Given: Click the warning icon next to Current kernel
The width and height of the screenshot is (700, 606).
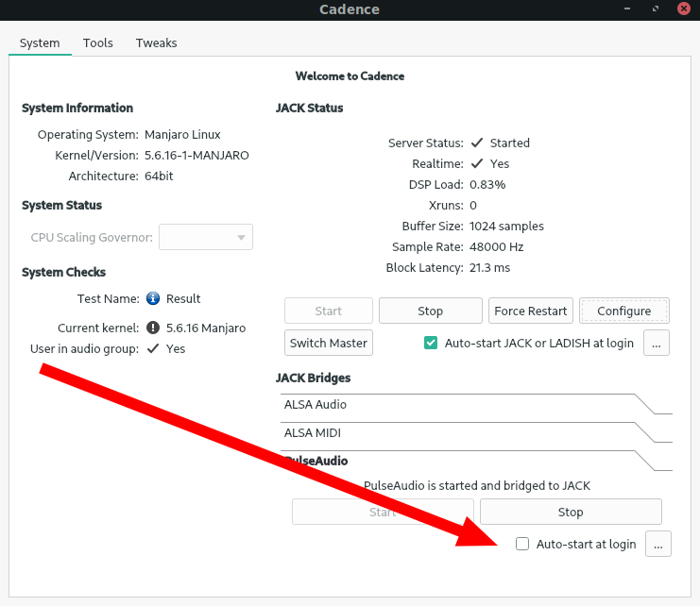Looking at the screenshot, I should (153, 328).
